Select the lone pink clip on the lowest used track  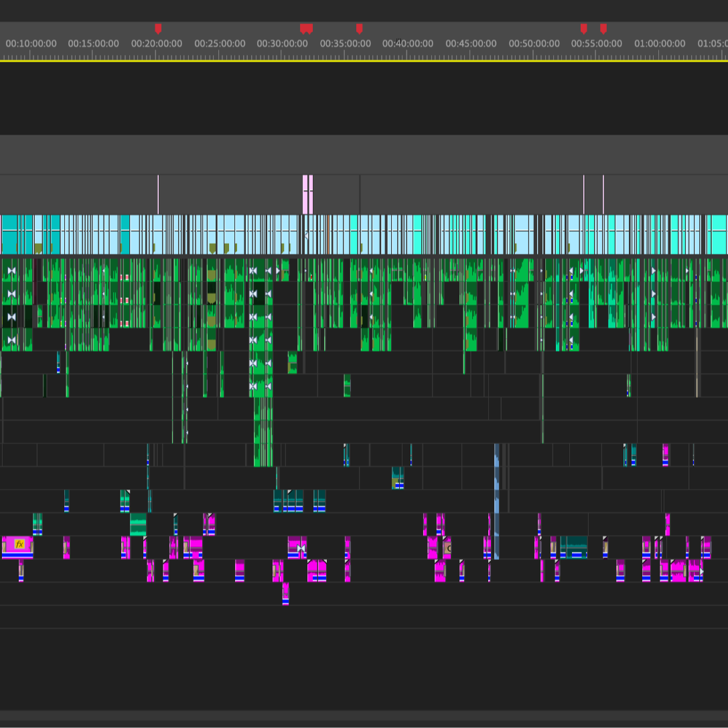[x=285, y=594]
